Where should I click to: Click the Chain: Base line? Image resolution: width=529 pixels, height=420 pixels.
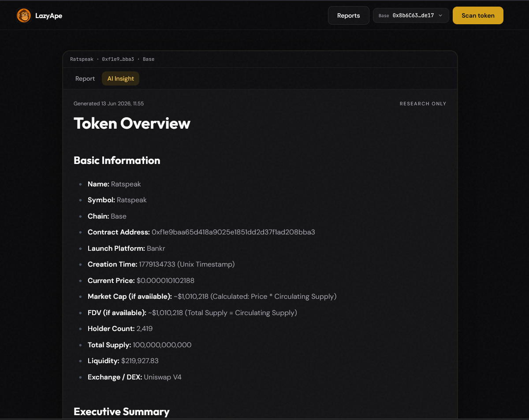(x=107, y=216)
